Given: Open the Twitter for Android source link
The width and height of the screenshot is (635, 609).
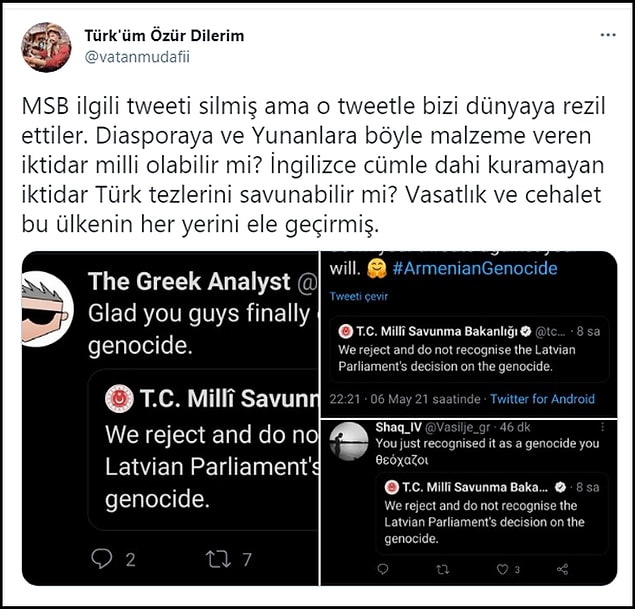Looking at the screenshot, I should 542,399.
